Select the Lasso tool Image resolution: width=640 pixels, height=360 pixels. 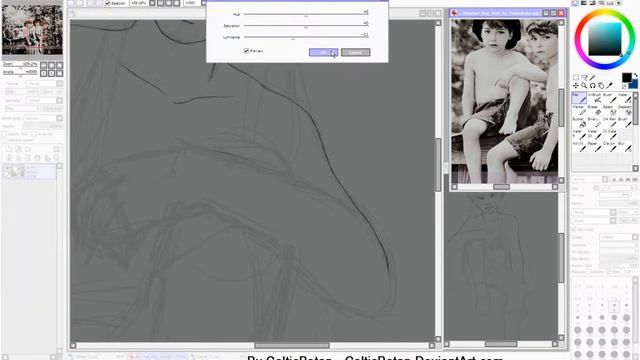click(584, 78)
